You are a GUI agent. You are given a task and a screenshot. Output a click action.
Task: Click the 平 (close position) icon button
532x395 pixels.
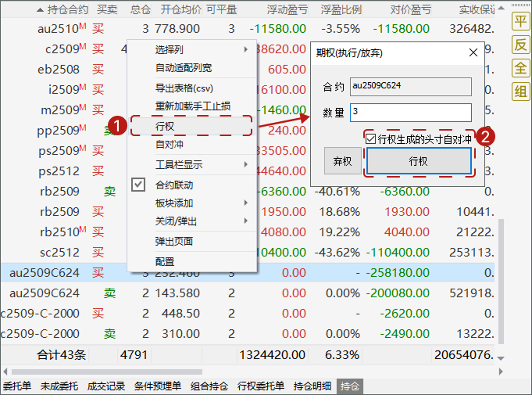(x=520, y=21)
